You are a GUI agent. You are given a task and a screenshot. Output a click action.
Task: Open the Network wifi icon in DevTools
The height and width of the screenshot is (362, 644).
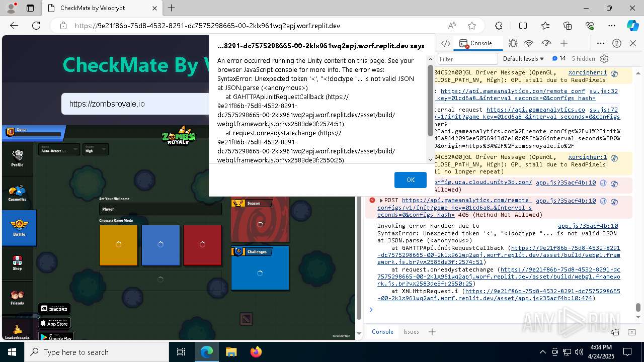529,43
